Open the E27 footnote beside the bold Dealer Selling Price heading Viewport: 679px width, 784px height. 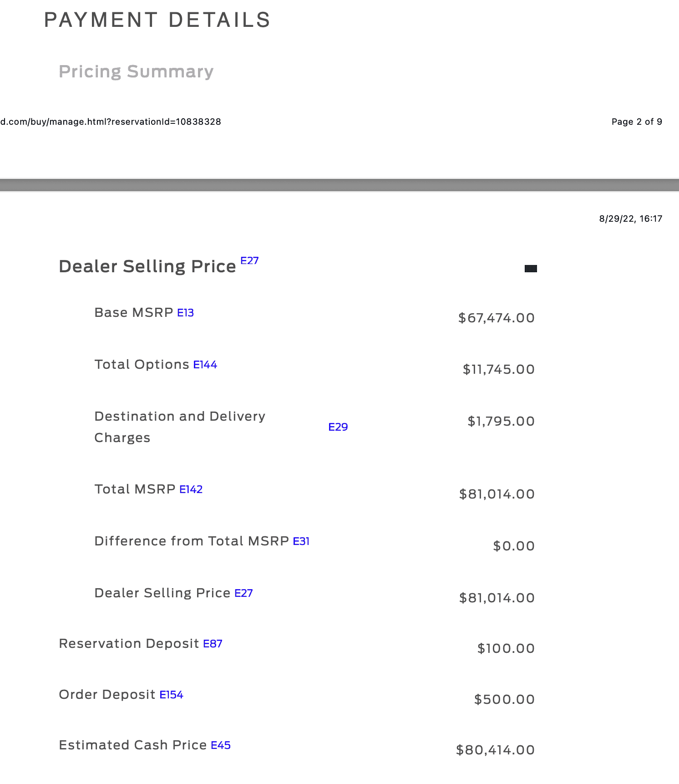tap(249, 260)
